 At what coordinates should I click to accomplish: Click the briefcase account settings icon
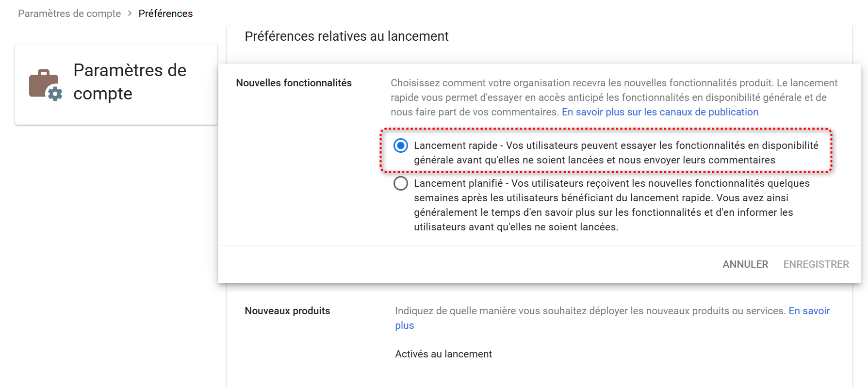click(x=46, y=85)
